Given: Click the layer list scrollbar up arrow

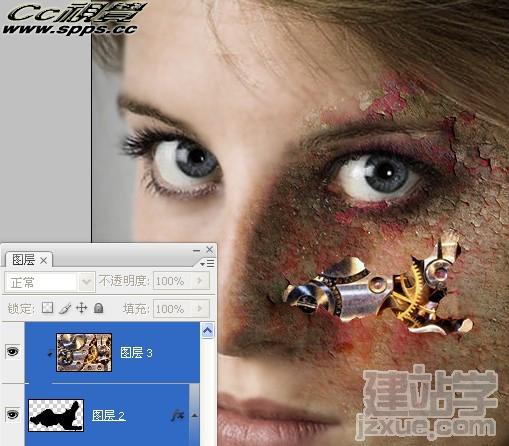Looking at the screenshot, I should pyautogui.click(x=207, y=330).
